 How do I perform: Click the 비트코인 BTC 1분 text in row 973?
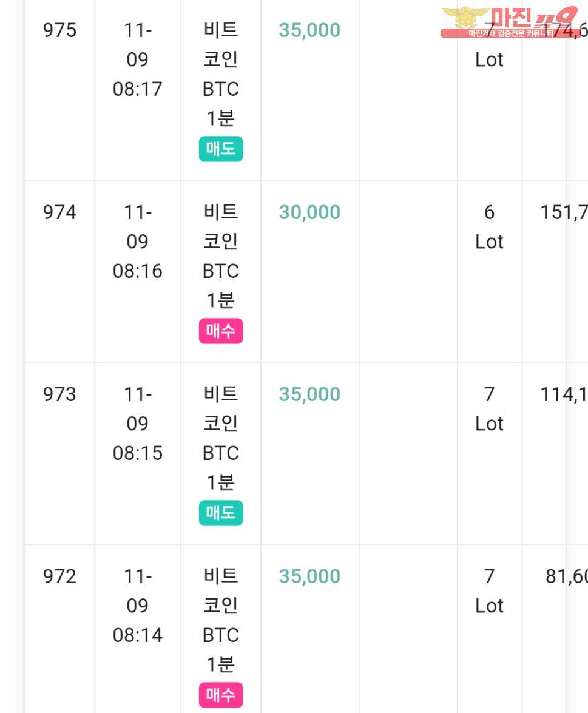click(220, 438)
